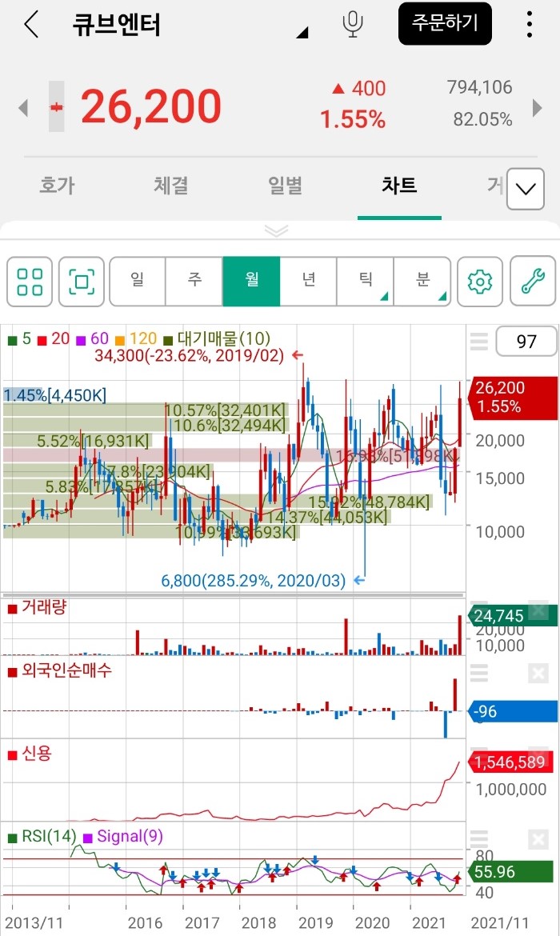Expand the tab list with the chevron
560x936 pixels.
526,190
